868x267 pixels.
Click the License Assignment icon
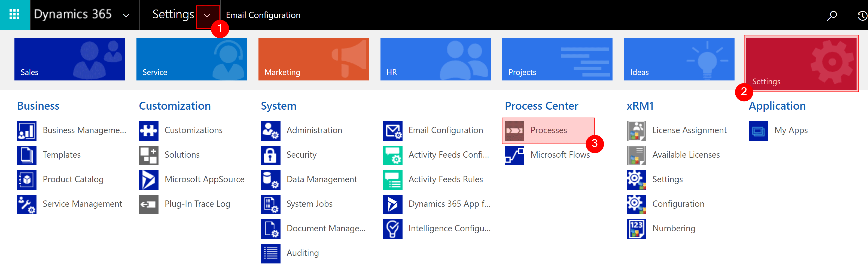point(636,131)
